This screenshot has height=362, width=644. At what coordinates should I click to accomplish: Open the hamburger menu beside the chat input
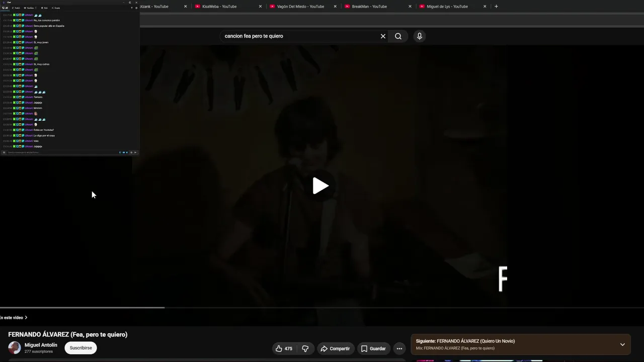pyautogui.click(x=4, y=152)
